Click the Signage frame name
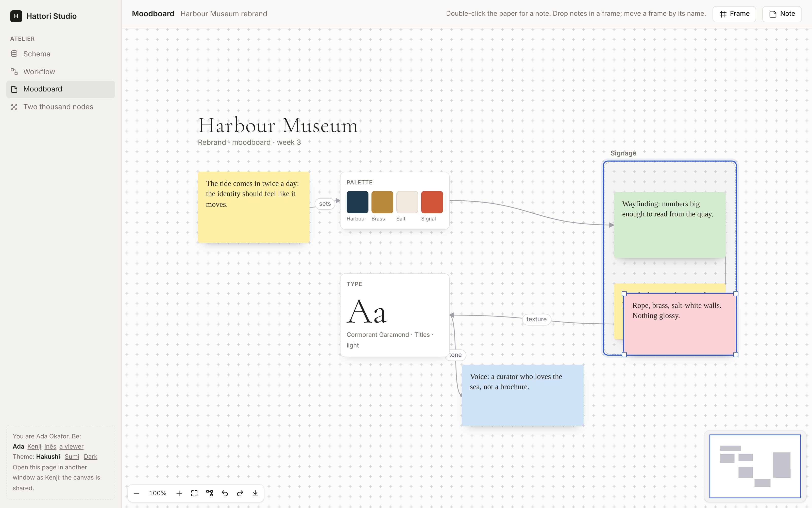 click(x=623, y=153)
